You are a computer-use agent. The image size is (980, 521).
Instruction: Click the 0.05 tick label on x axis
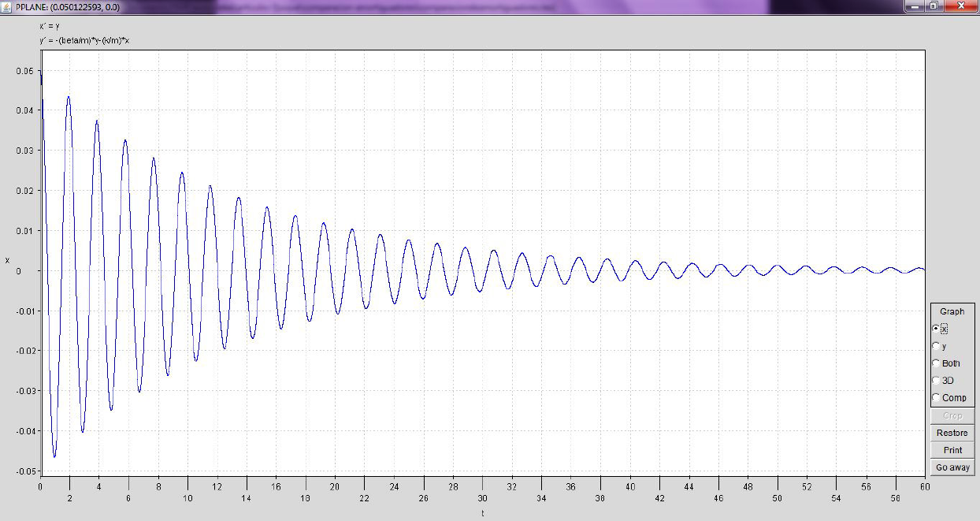coord(26,71)
